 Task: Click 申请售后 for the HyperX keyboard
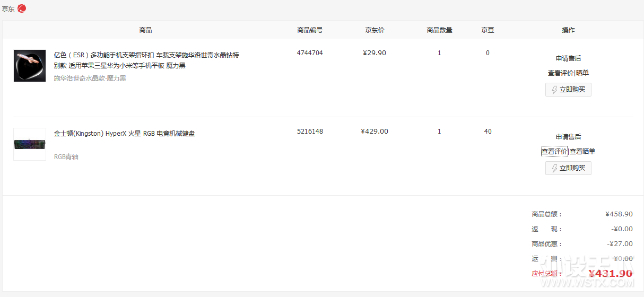coord(568,137)
